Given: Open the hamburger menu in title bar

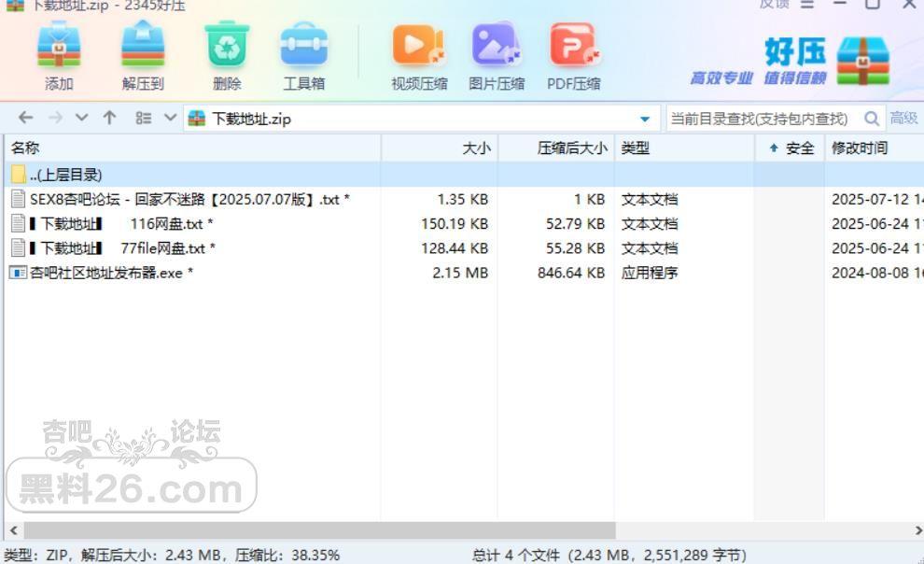Looking at the screenshot, I should click(x=807, y=5).
